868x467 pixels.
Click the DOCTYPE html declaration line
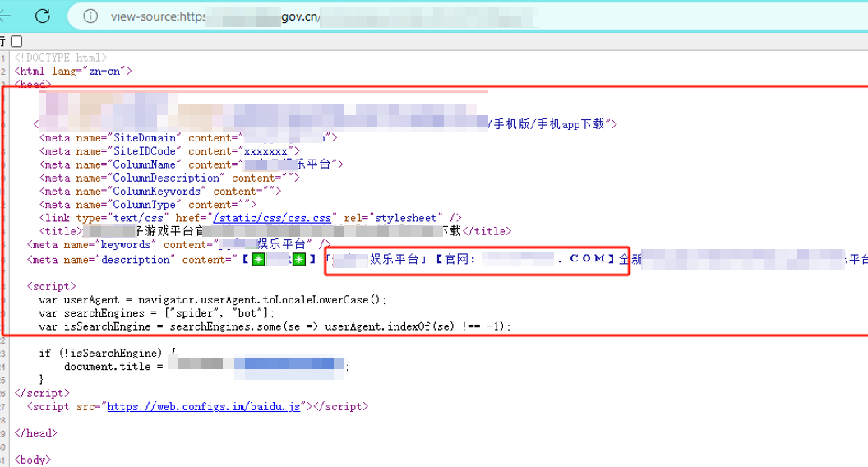60,58
